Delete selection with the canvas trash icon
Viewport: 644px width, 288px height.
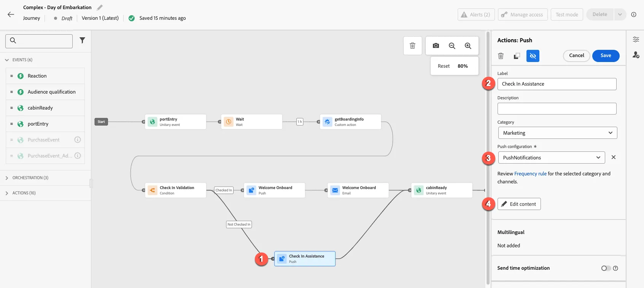412,46
